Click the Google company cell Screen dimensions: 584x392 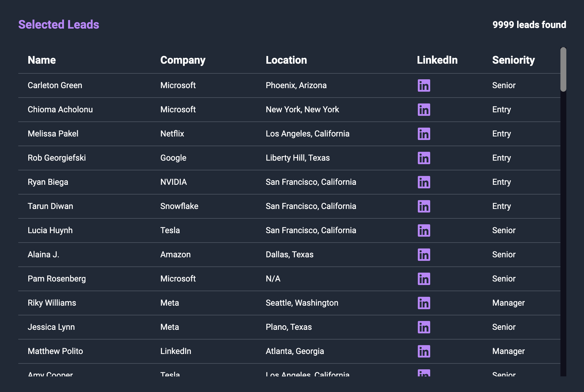173,158
